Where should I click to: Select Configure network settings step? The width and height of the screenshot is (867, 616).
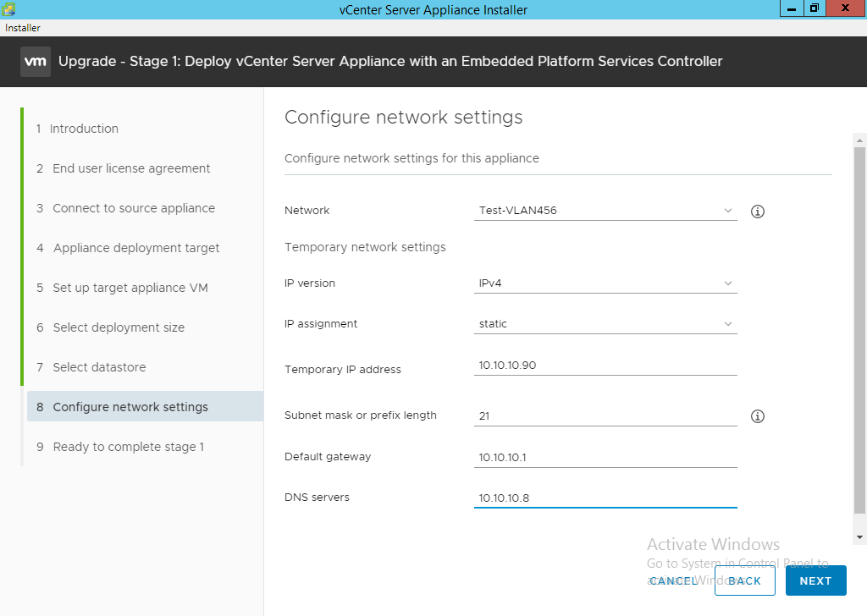[x=145, y=407]
